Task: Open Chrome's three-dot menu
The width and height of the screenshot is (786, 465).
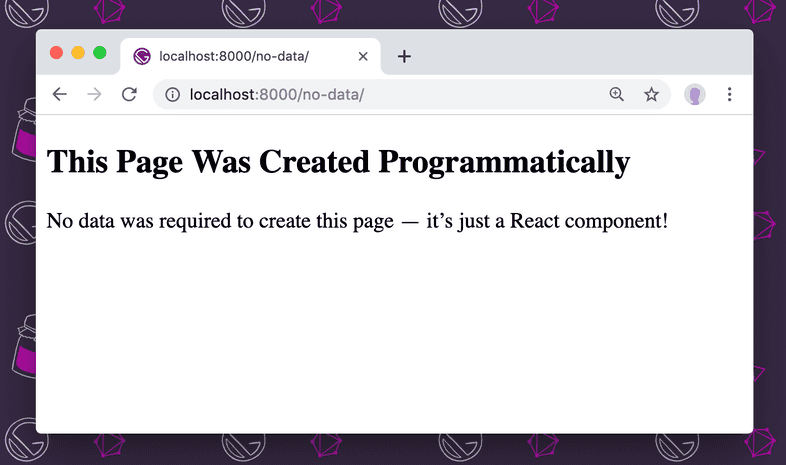Action: tap(730, 94)
